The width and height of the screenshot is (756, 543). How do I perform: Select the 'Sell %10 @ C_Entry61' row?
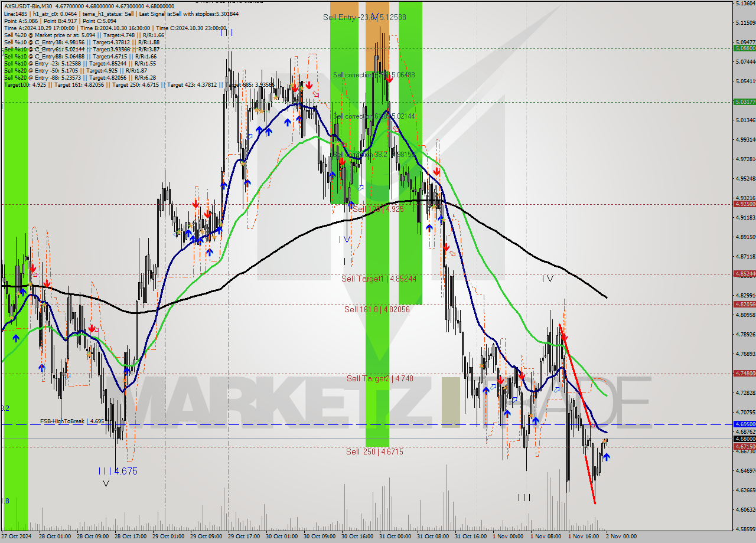click(82, 49)
